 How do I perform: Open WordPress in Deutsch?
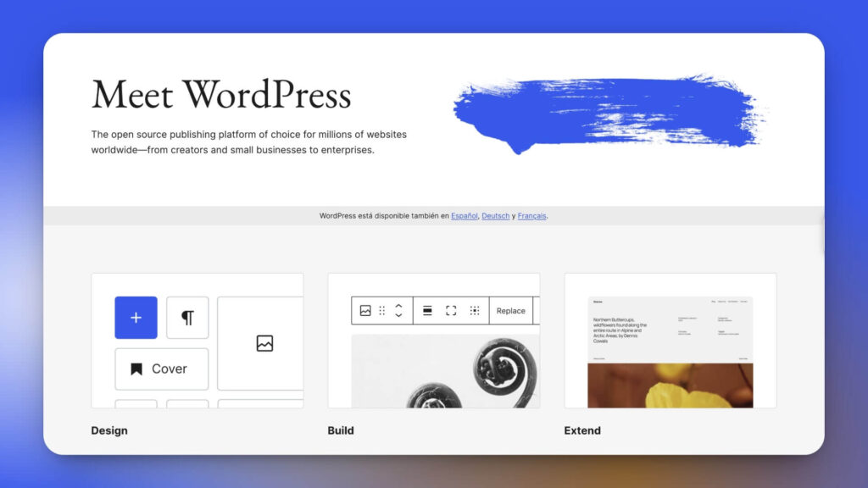pos(495,216)
